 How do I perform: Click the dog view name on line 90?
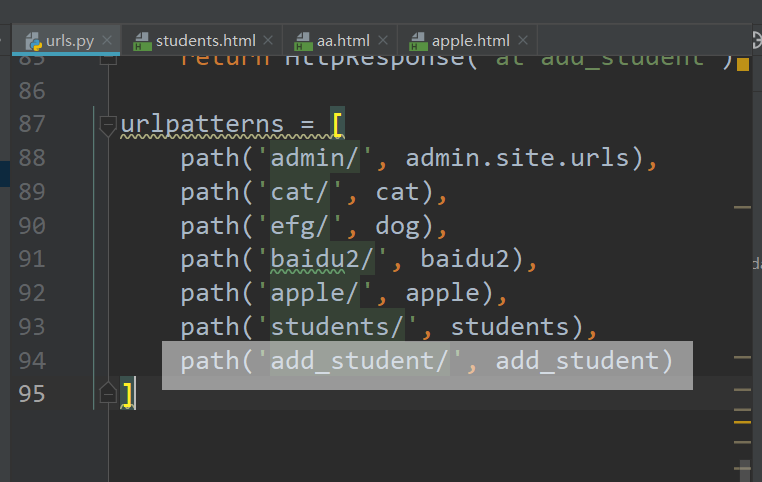click(x=398, y=227)
